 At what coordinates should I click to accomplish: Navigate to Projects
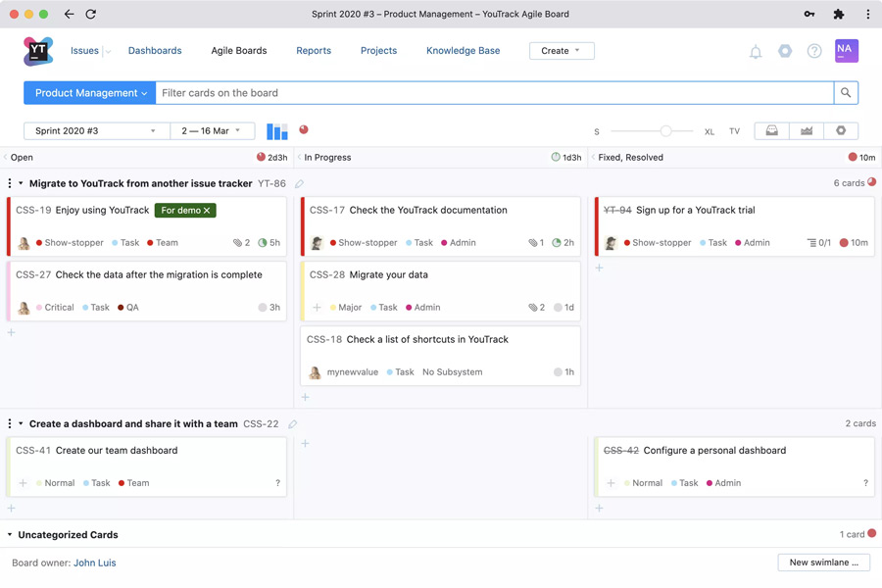(378, 51)
